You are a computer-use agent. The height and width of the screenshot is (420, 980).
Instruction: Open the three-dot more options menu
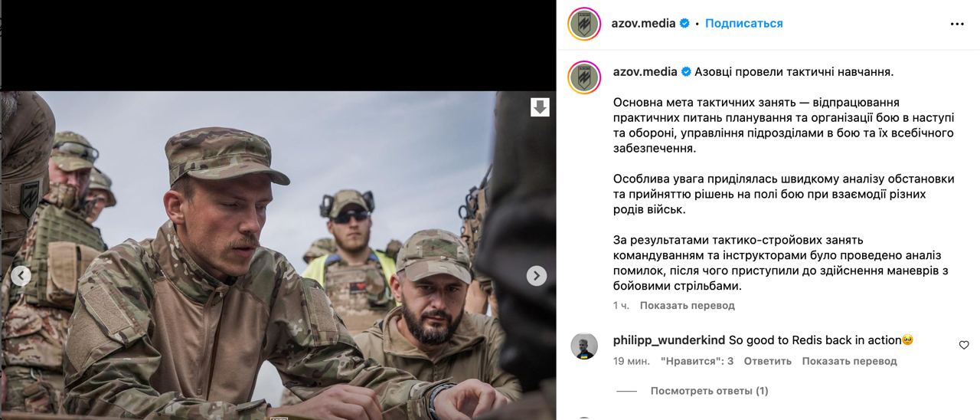(x=957, y=24)
